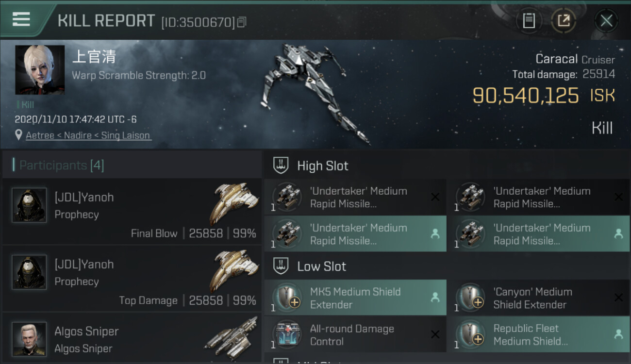The height and width of the screenshot is (364, 631).
Task: Open the kill report notes icon
Action: click(529, 21)
